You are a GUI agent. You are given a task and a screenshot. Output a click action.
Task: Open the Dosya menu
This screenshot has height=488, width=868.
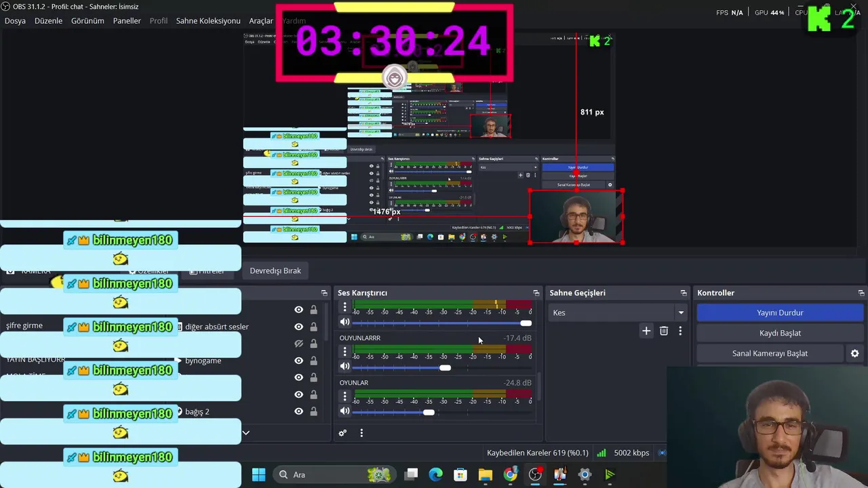pos(15,21)
